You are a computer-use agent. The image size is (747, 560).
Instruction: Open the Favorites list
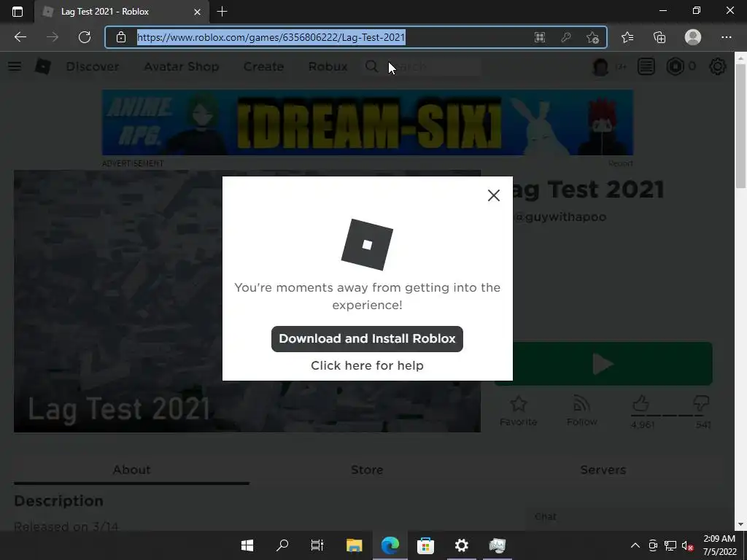(627, 37)
